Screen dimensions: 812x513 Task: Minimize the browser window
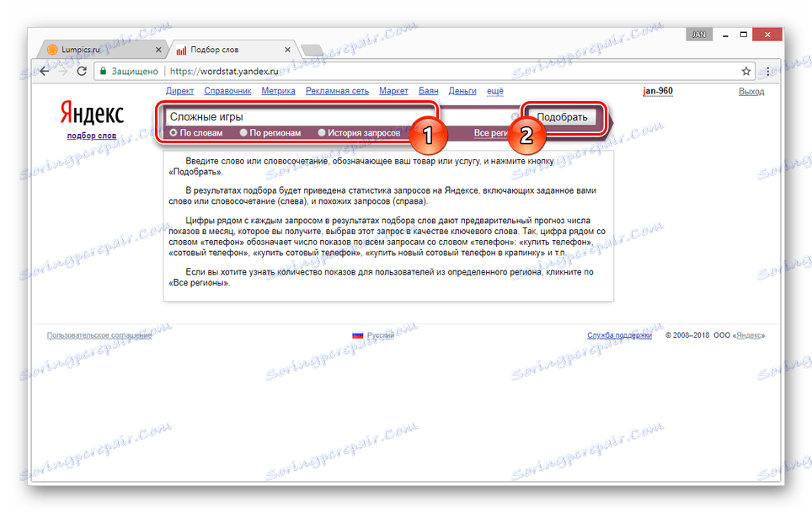pyautogui.click(x=725, y=35)
